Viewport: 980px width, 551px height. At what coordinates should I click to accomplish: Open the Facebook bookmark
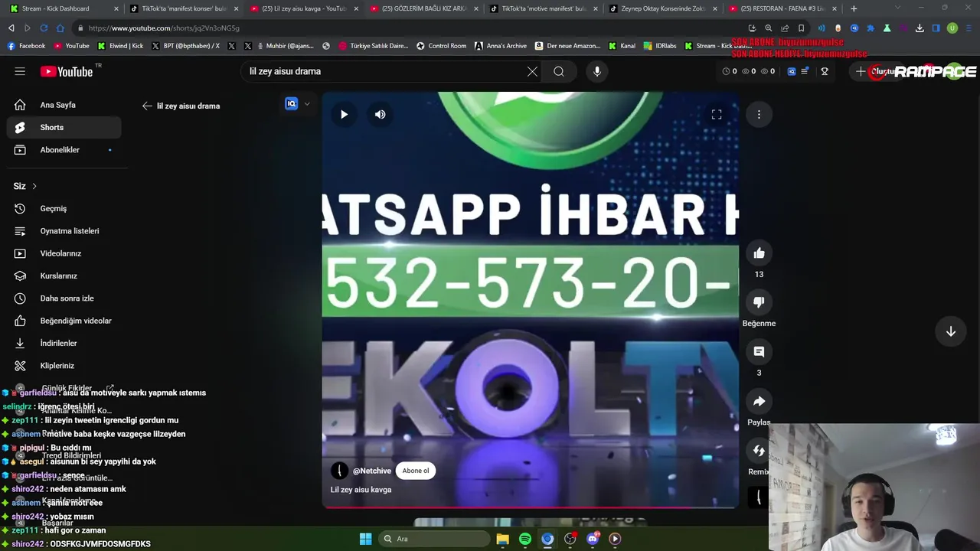pos(26,45)
